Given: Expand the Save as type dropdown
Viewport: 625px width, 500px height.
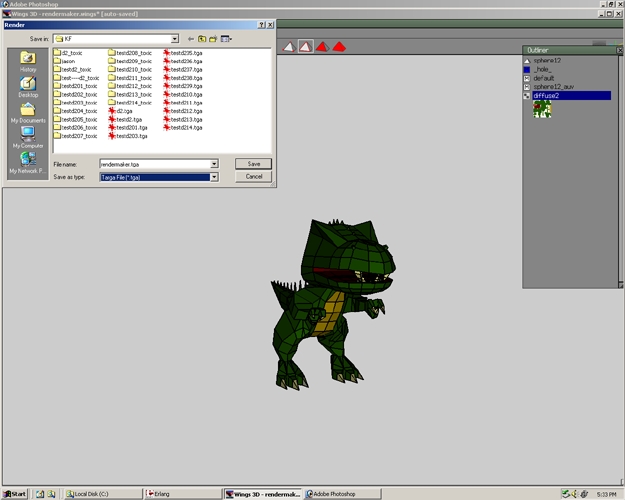Looking at the screenshot, I should click(x=214, y=177).
